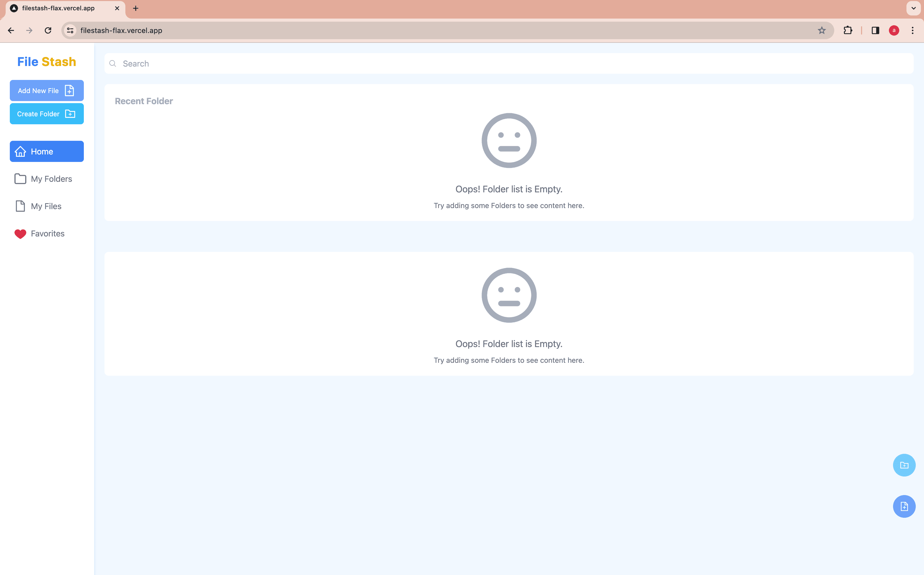Click the floating create folder icon

coord(904,465)
